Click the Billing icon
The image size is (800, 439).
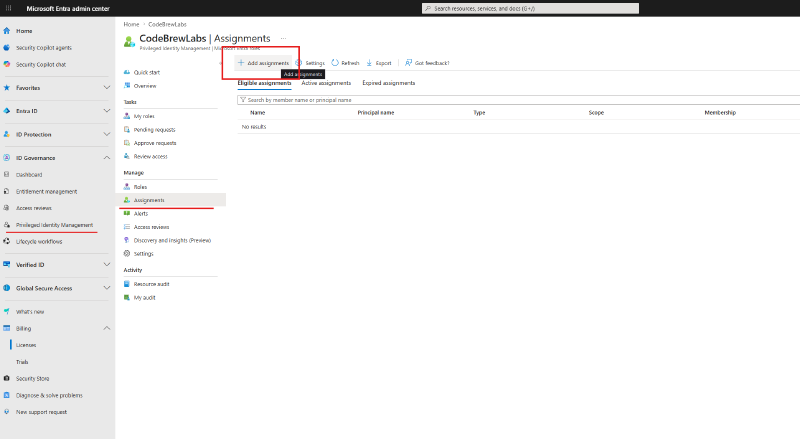click(7, 328)
